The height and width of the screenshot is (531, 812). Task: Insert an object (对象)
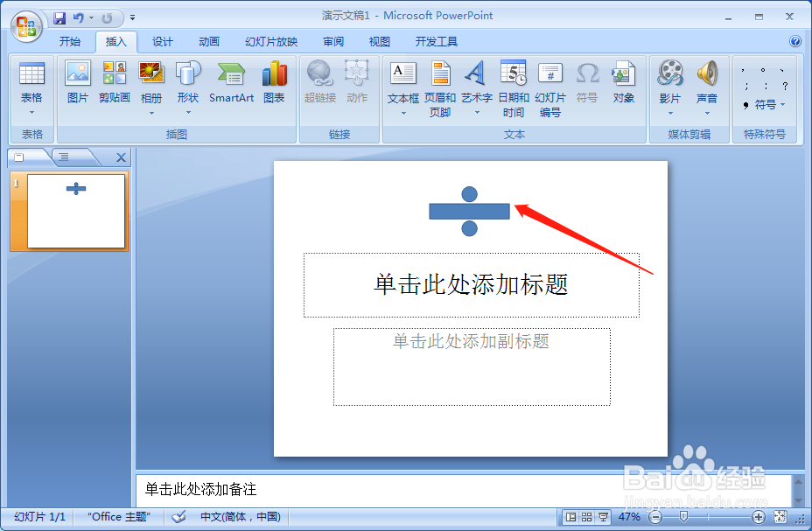[x=624, y=82]
